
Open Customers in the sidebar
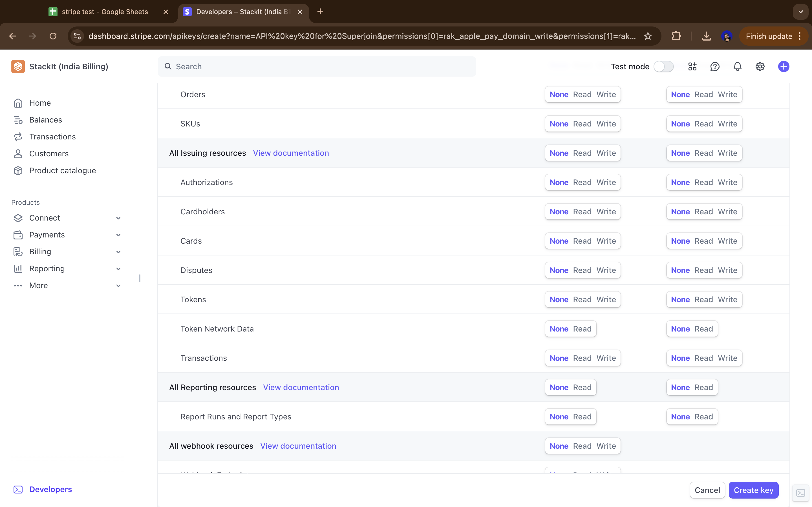(49, 154)
